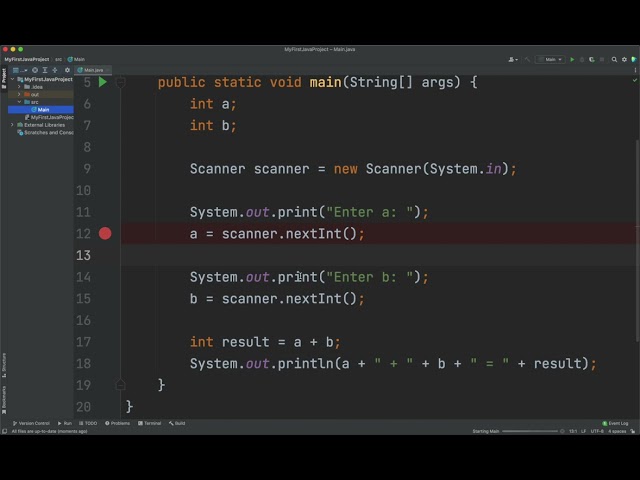The height and width of the screenshot is (480, 640).
Task: Run the Main configuration from toolbar
Action: 572,60
